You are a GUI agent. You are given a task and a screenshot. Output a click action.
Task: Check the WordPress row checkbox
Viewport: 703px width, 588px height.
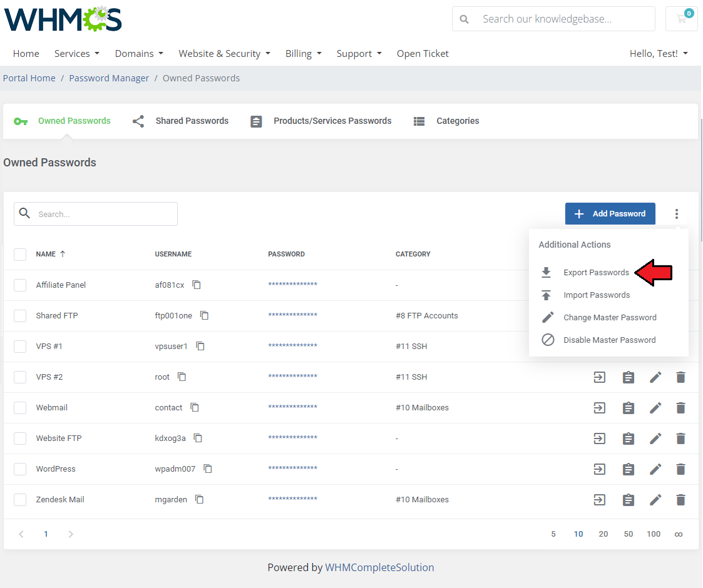(20, 469)
